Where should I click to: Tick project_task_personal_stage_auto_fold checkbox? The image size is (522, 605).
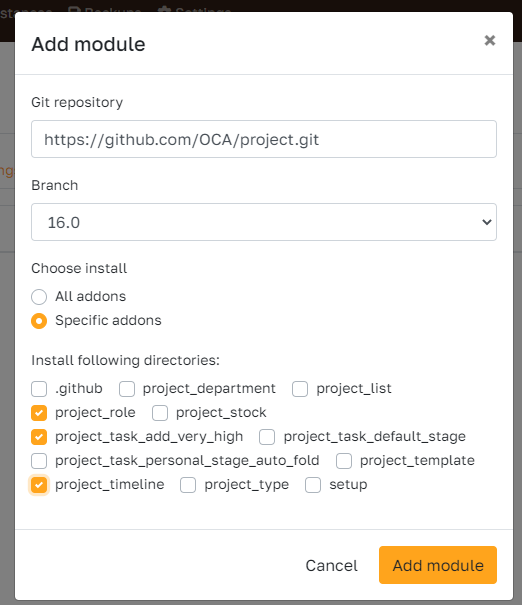tap(39, 461)
